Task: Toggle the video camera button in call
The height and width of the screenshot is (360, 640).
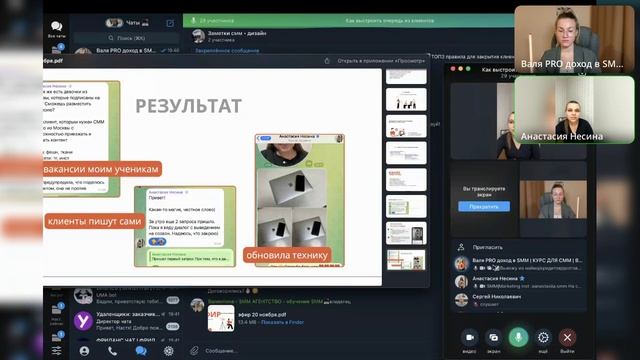Action: pos(469,338)
